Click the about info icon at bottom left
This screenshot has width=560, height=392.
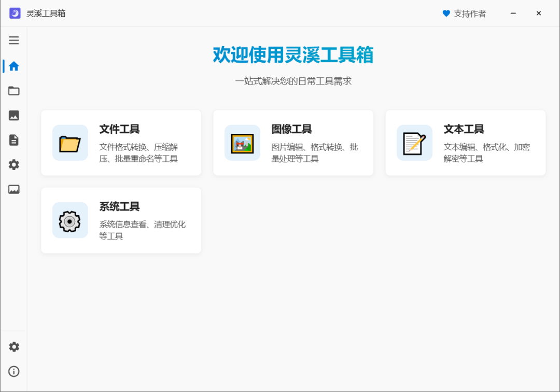[14, 372]
